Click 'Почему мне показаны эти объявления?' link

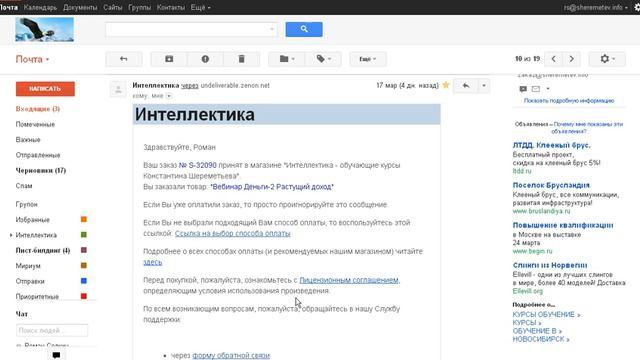coord(588,128)
